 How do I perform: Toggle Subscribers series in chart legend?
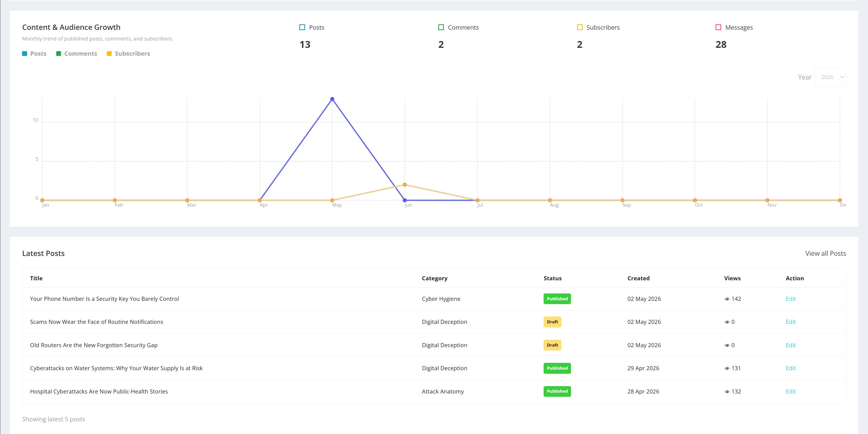pyautogui.click(x=128, y=54)
